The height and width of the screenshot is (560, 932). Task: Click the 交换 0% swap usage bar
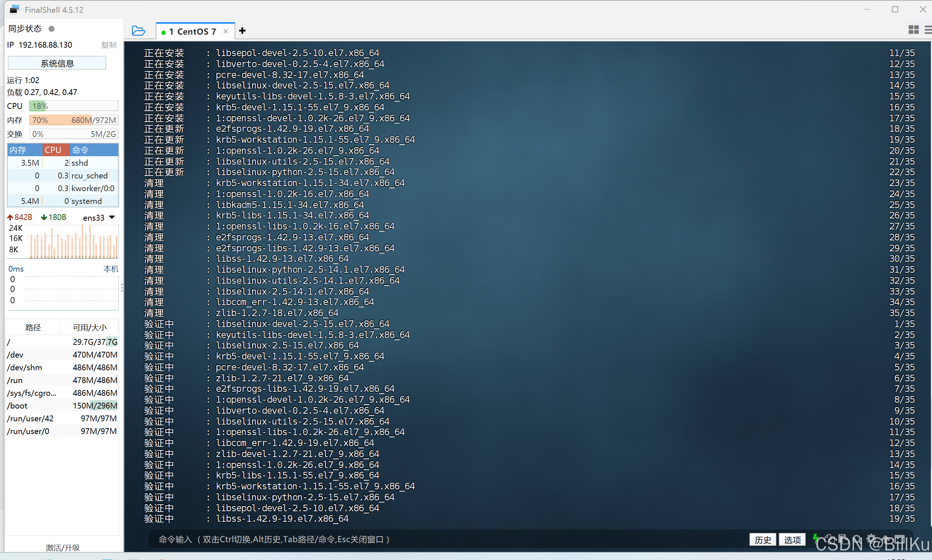74,134
